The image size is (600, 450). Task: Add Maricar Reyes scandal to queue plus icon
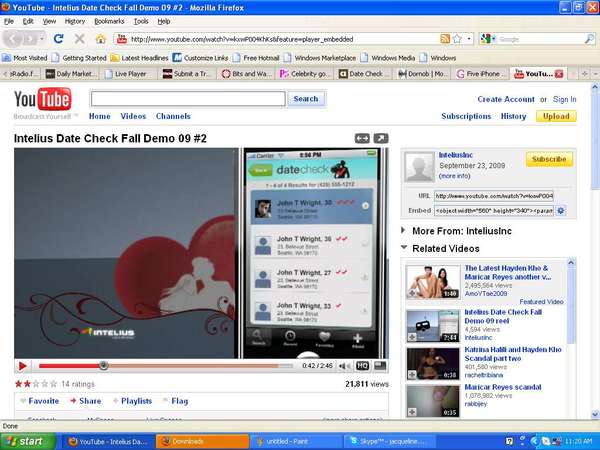tap(412, 412)
